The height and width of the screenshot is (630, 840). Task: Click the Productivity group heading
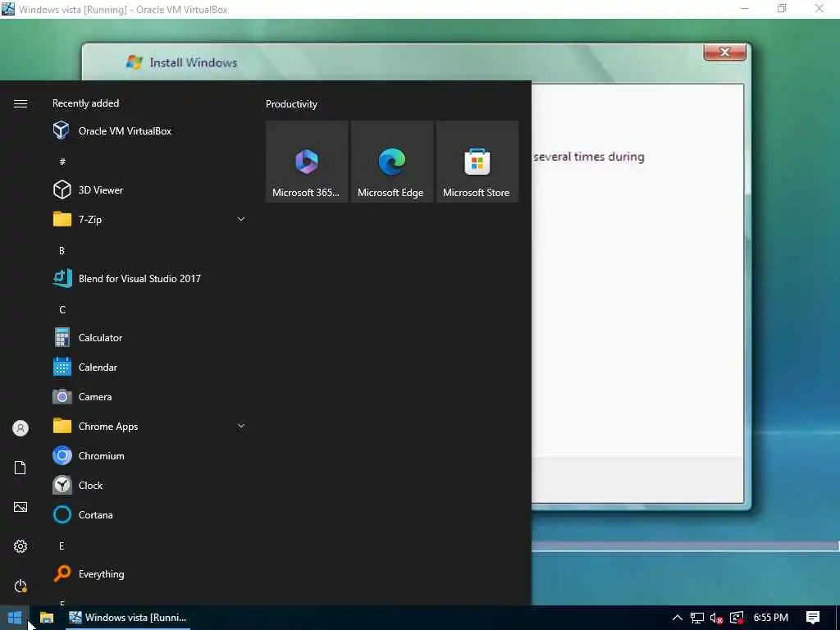pyautogui.click(x=291, y=104)
